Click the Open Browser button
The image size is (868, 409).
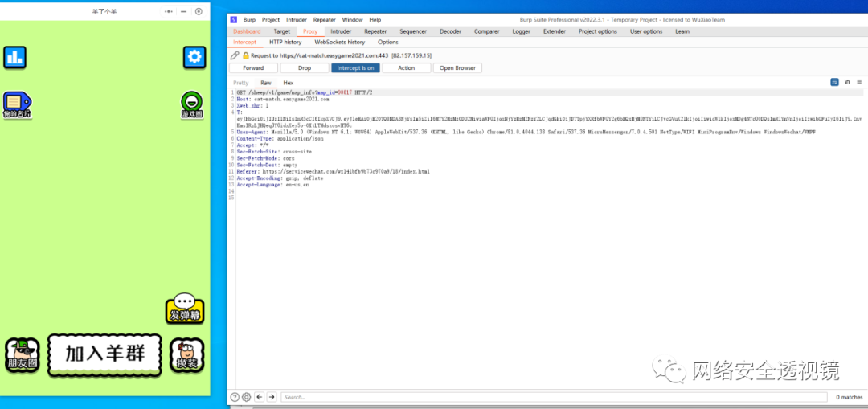[458, 68]
